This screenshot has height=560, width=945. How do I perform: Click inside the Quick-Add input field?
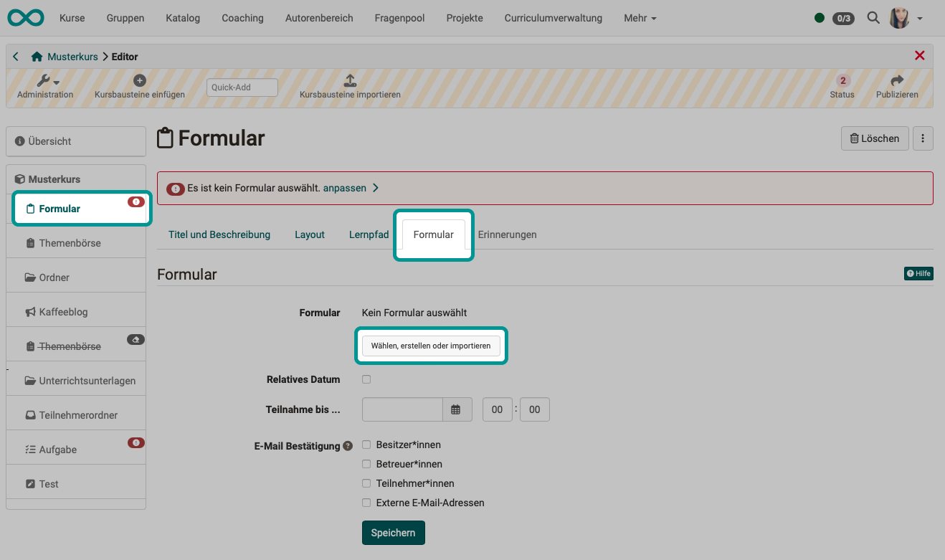241,87
